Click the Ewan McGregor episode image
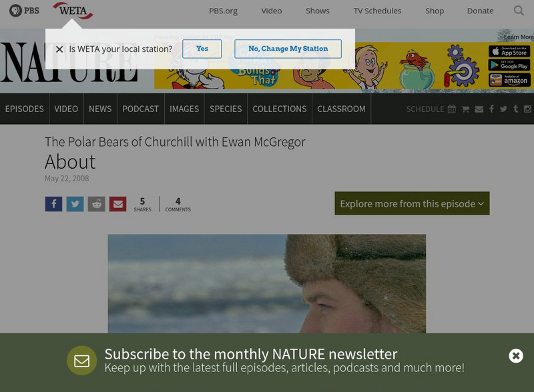 tap(266, 284)
